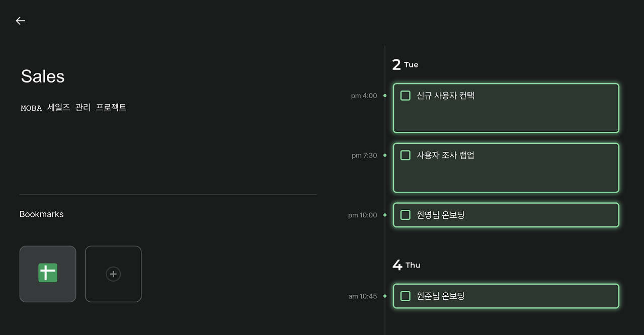Mark 사용자 조사 랩업 as complete
This screenshot has height=335, width=644.
pos(405,155)
